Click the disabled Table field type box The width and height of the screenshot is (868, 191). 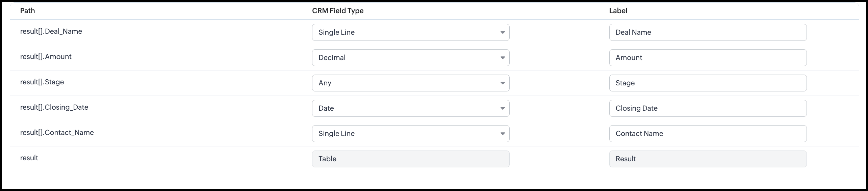(410, 159)
